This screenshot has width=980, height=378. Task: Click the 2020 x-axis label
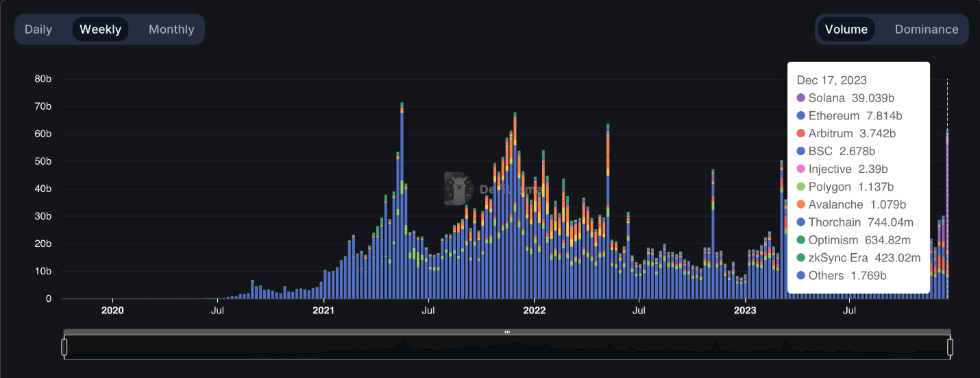tap(112, 311)
